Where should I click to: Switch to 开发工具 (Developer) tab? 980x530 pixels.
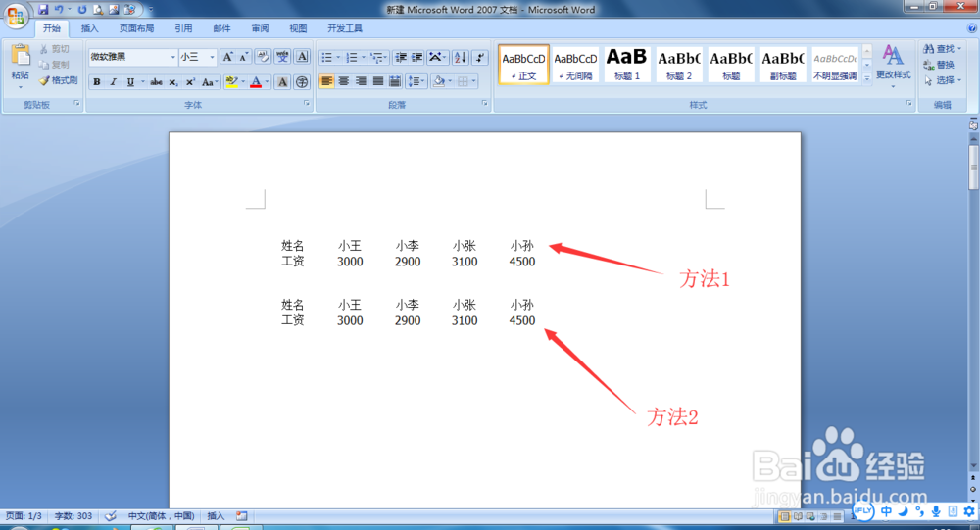coord(344,28)
